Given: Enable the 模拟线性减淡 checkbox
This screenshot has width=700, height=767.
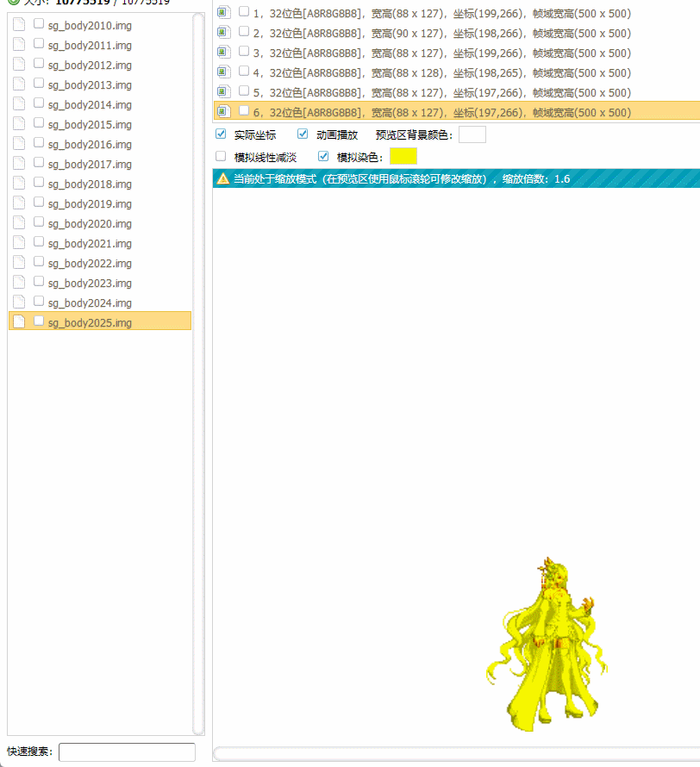Looking at the screenshot, I should tap(221, 156).
